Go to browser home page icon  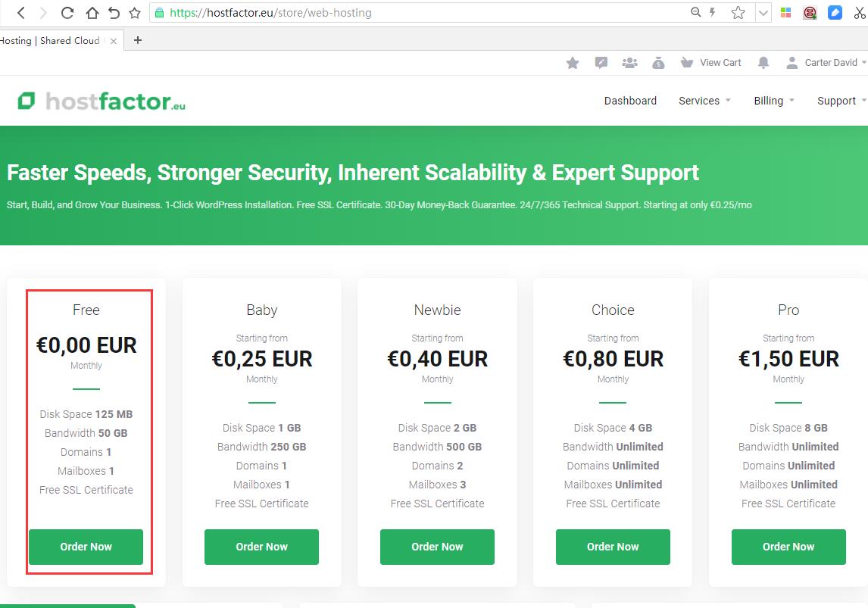click(92, 13)
